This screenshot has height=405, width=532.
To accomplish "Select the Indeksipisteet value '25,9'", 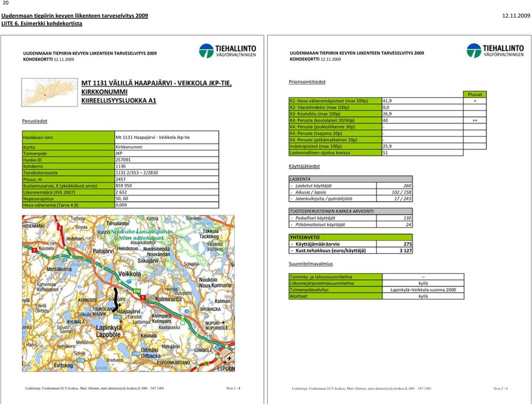I will (x=387, y=146).
